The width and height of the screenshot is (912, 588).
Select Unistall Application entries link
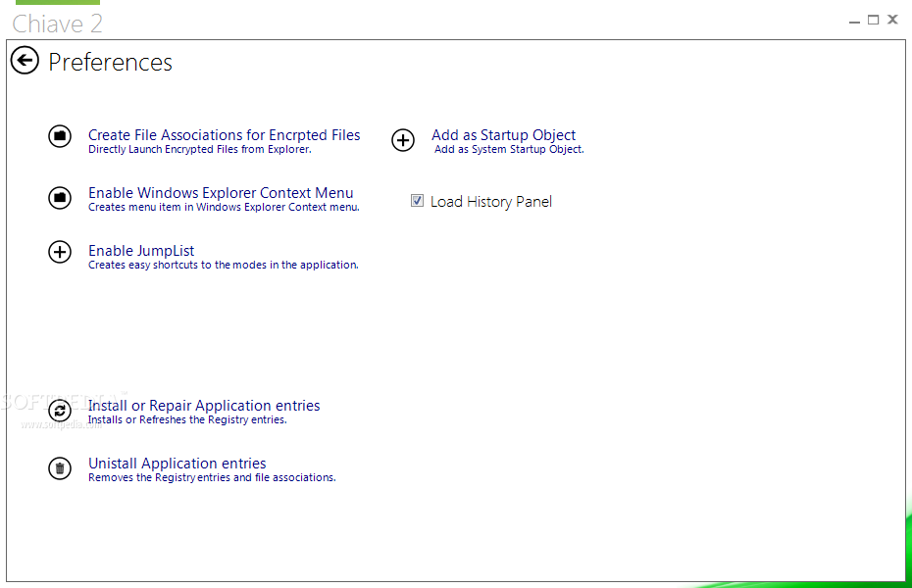point(177,464)
